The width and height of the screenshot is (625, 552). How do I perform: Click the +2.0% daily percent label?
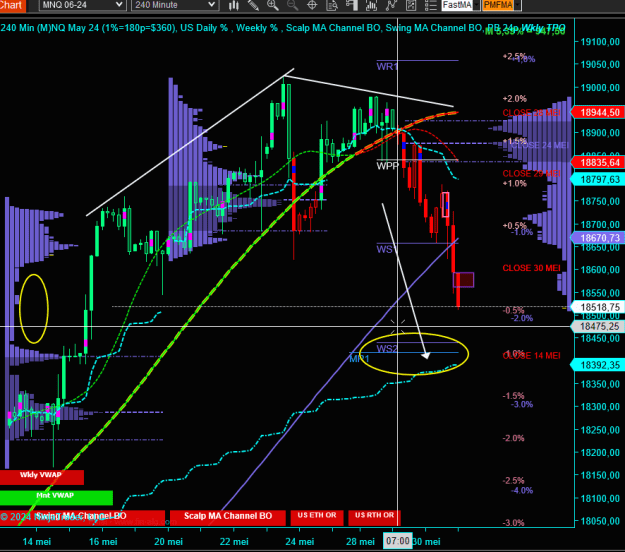[515, 98]
